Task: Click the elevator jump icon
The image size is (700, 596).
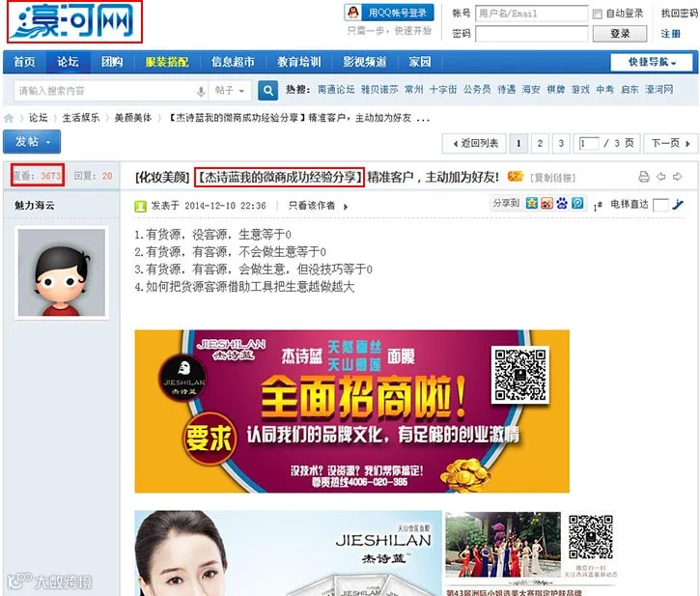Action: coord(678,205)
